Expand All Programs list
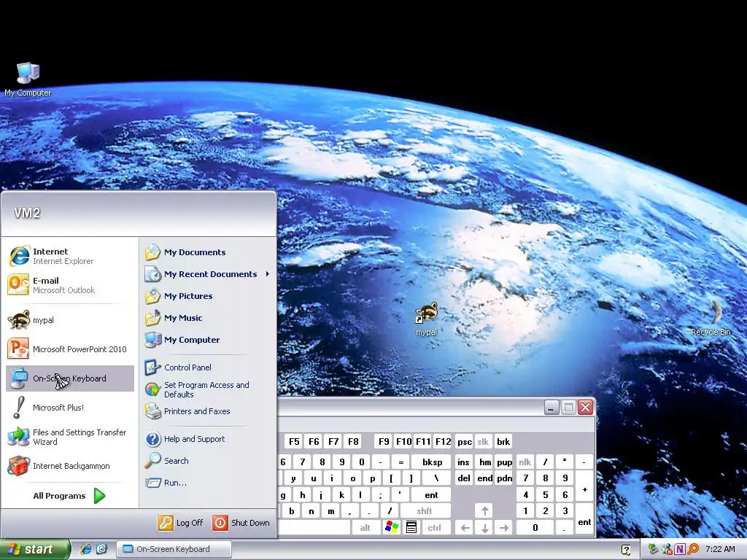747x560 pixels. pos(69,496)
